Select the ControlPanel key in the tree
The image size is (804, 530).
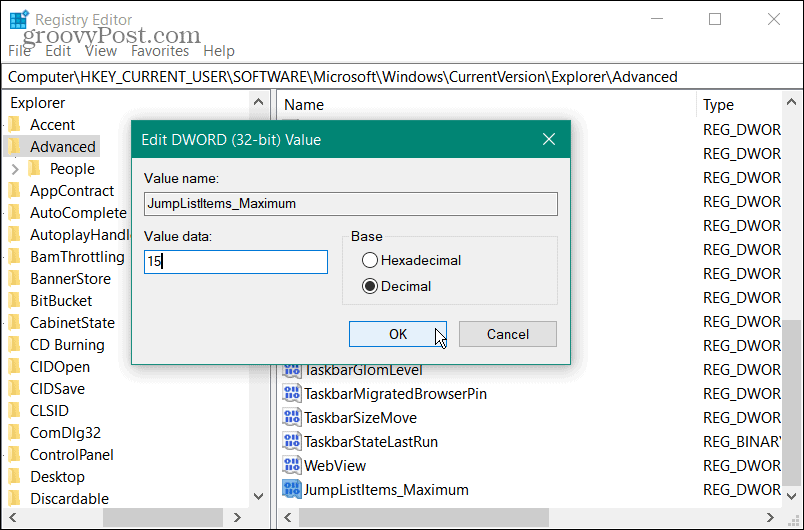click(x=71, y=454)
